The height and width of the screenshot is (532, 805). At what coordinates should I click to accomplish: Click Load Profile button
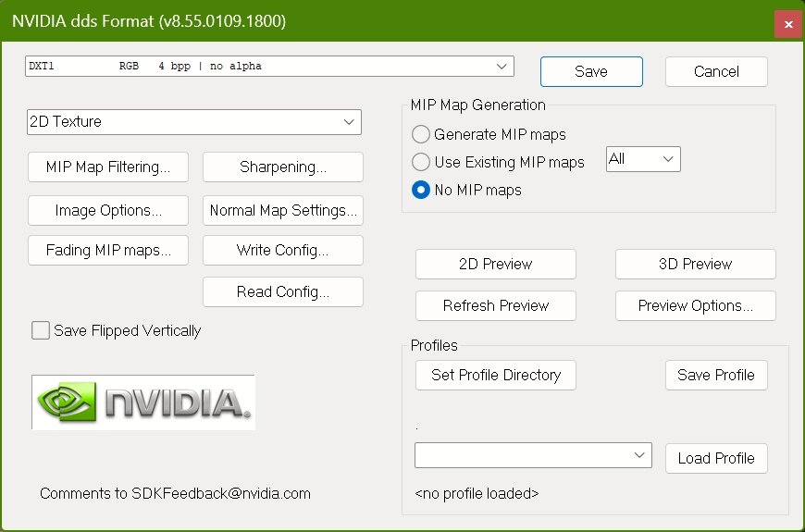tap(716, 458)
